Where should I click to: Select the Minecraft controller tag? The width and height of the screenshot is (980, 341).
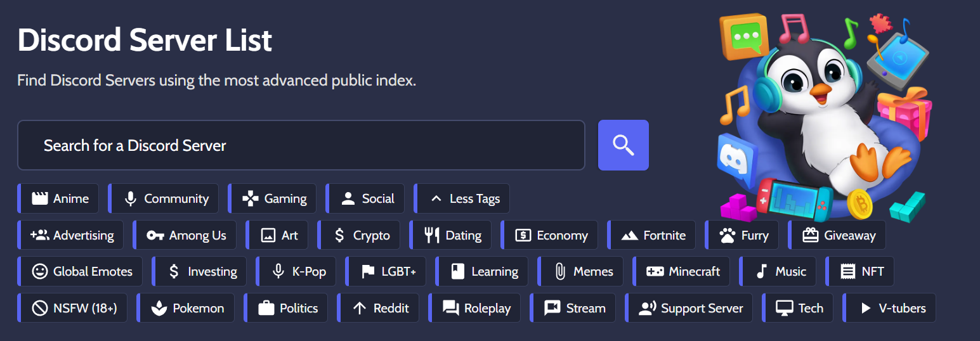pos(681,271)
